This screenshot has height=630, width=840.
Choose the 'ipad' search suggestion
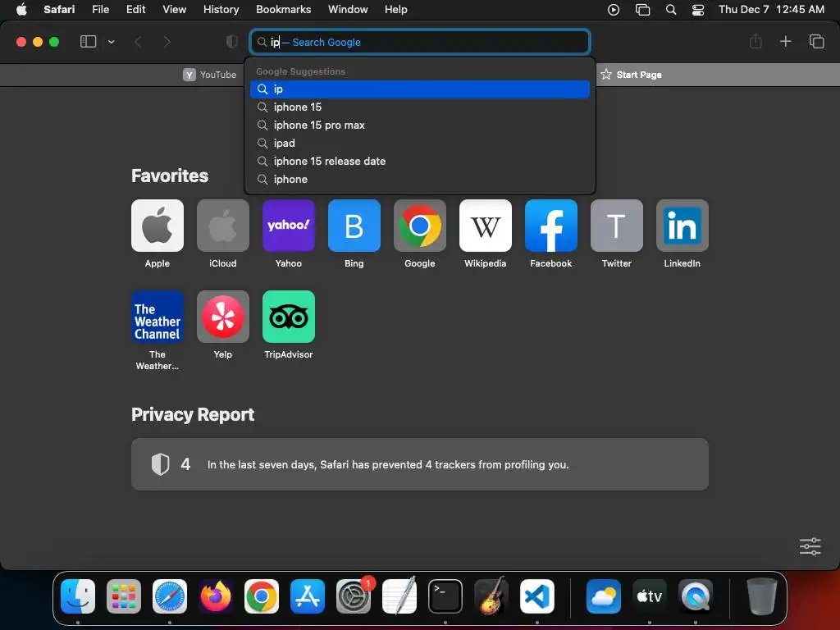[x=420, y=143]
